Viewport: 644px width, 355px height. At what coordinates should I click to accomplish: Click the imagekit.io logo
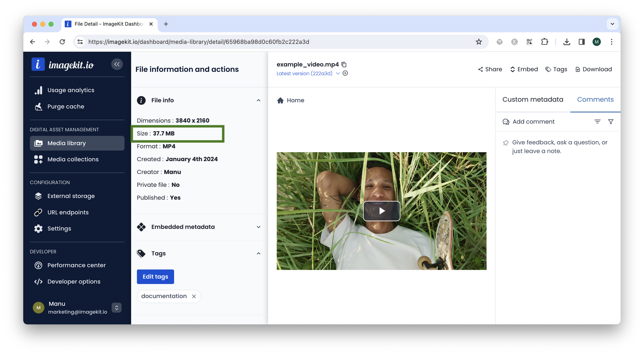(63, 65)
